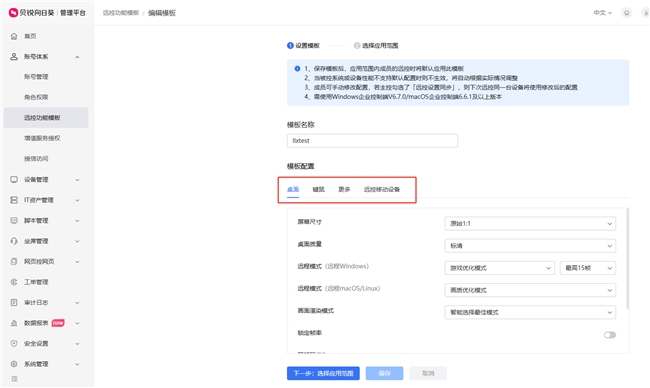
Task: Expand the 网页控网页 chevron
Action: (77, 262)
